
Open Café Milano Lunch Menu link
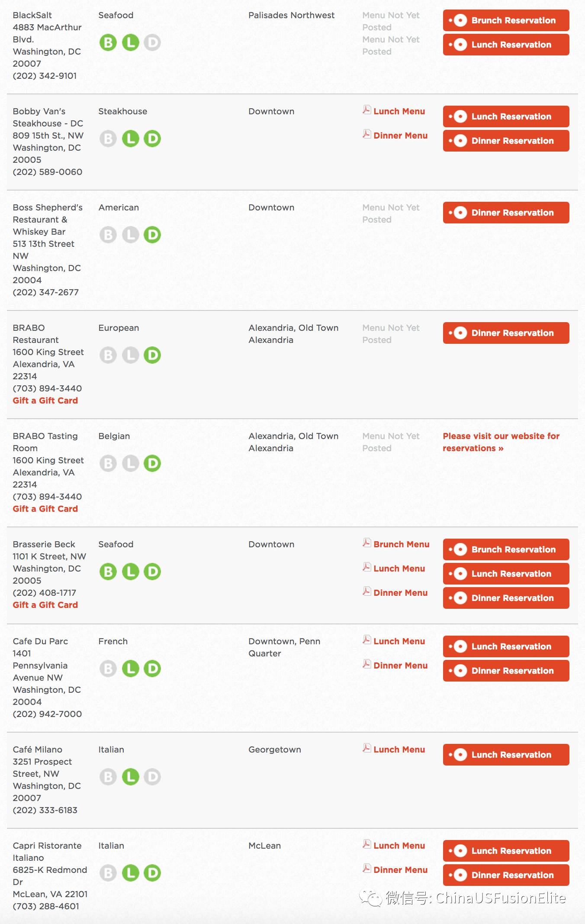pyautogui.click(x=399, y=750)
